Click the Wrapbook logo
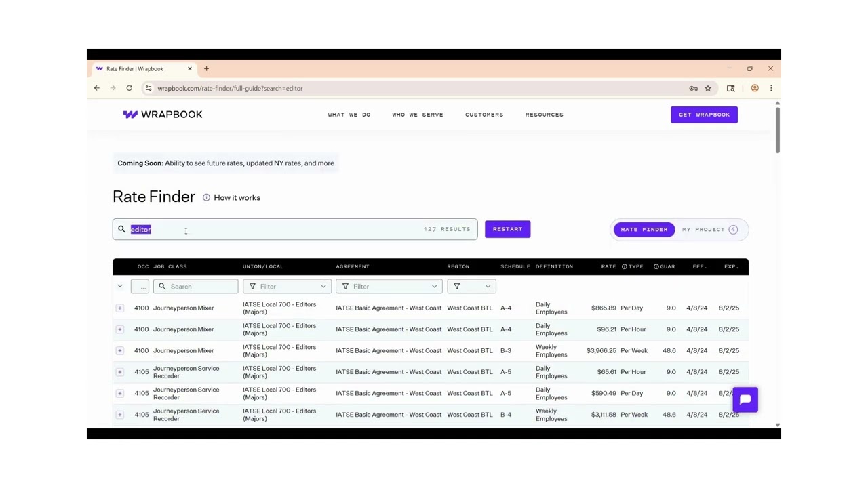Viewport: 868px width, 488px height. pyautogui.click(x=163, y=115)
